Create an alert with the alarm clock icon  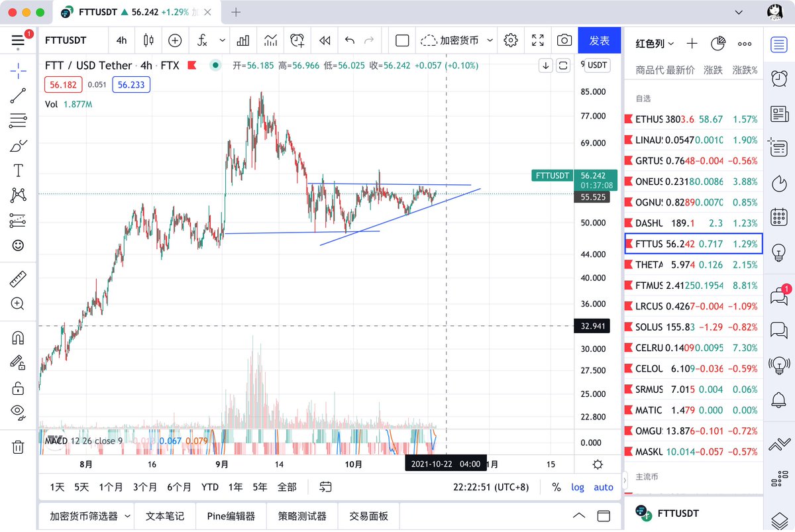298,40
